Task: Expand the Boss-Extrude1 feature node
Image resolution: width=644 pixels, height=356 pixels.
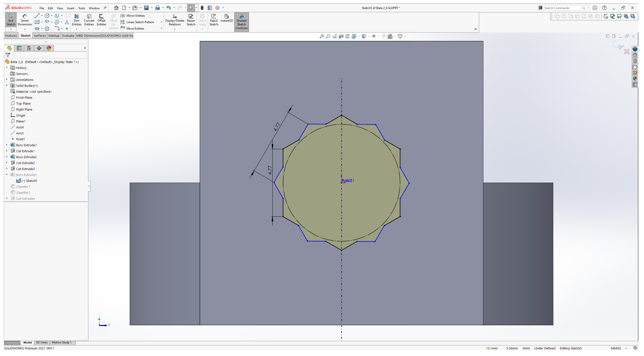Action: [x=7, y=145]
